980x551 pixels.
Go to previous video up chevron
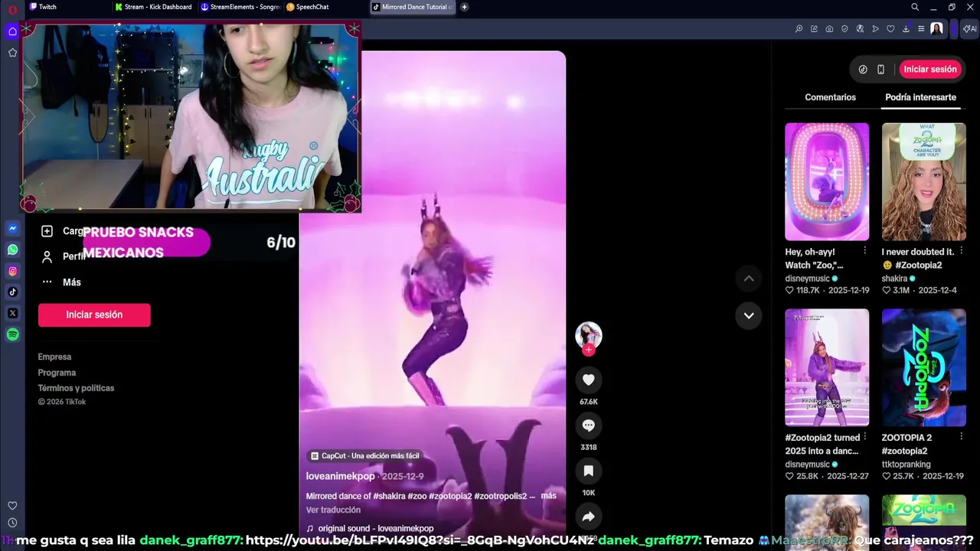pyautogui.click(x=749, y=279)
